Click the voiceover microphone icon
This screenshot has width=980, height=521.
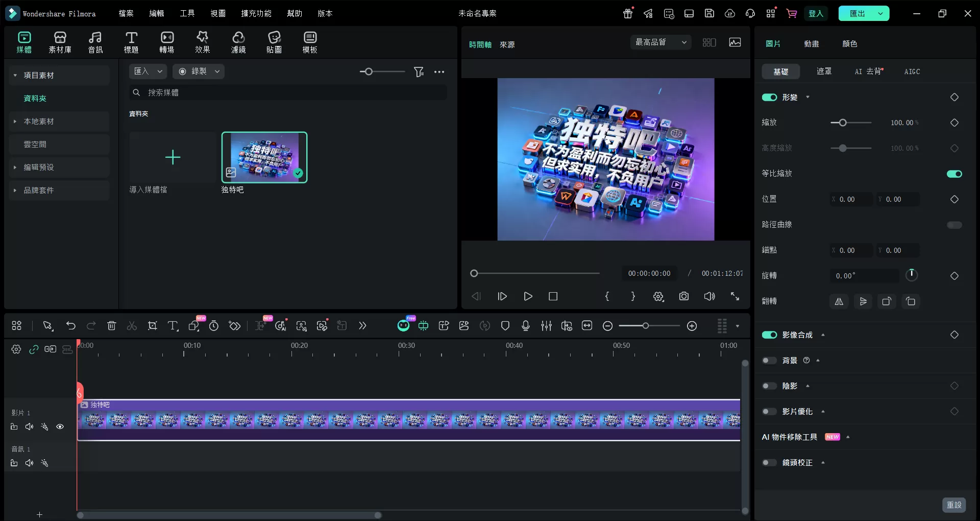coord(525,326)
